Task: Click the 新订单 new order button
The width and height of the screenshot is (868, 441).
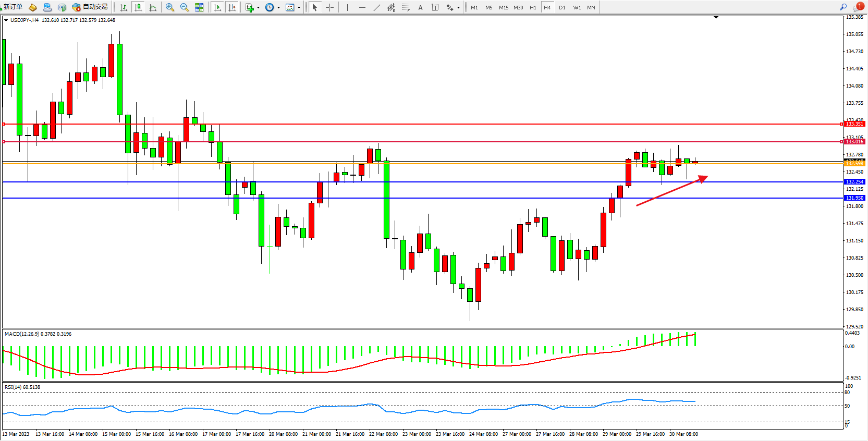Action: [13, 7]
